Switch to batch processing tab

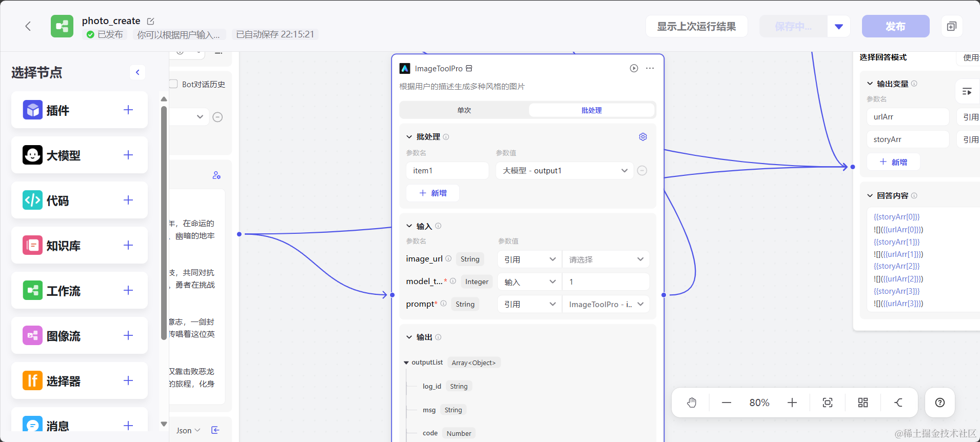pyautogui.click(x=592, y=110)
